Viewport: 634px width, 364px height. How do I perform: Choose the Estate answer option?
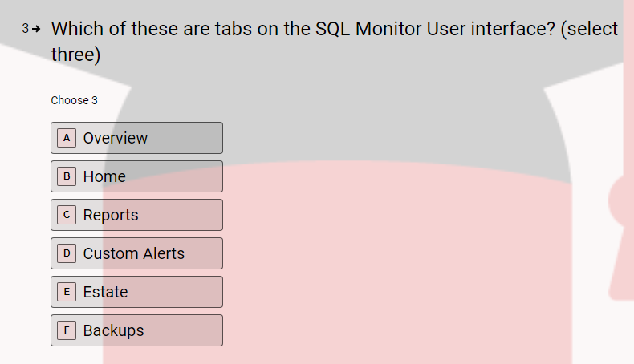(136, 292)
